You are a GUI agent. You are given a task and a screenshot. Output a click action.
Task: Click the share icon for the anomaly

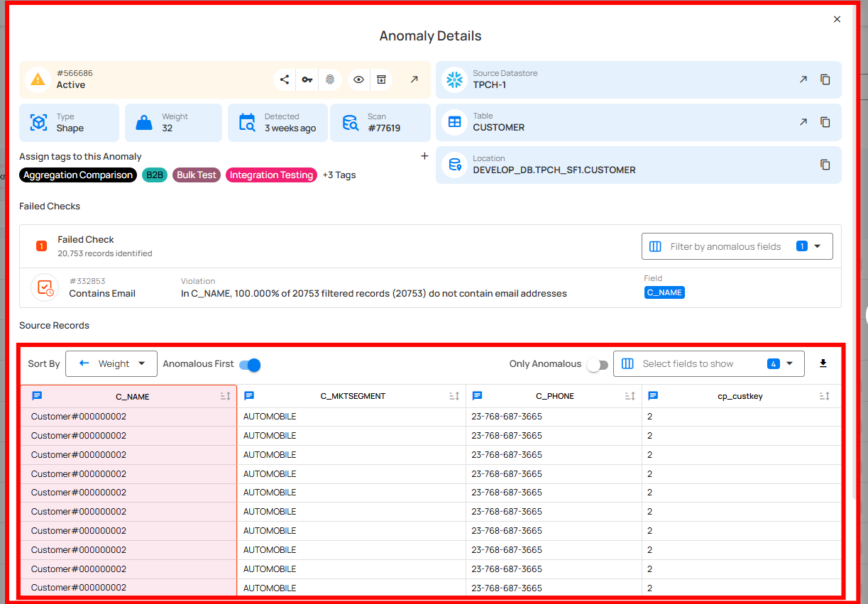[x=285, y=79]
